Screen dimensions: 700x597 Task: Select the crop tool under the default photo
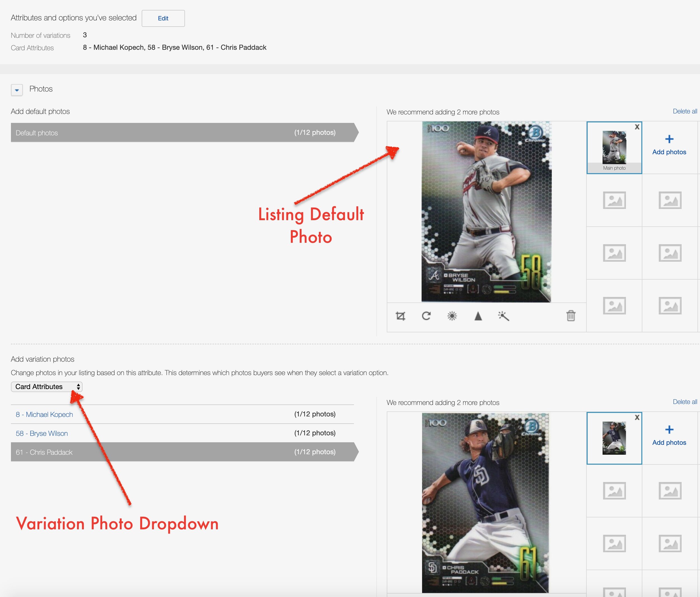(401, 316)
